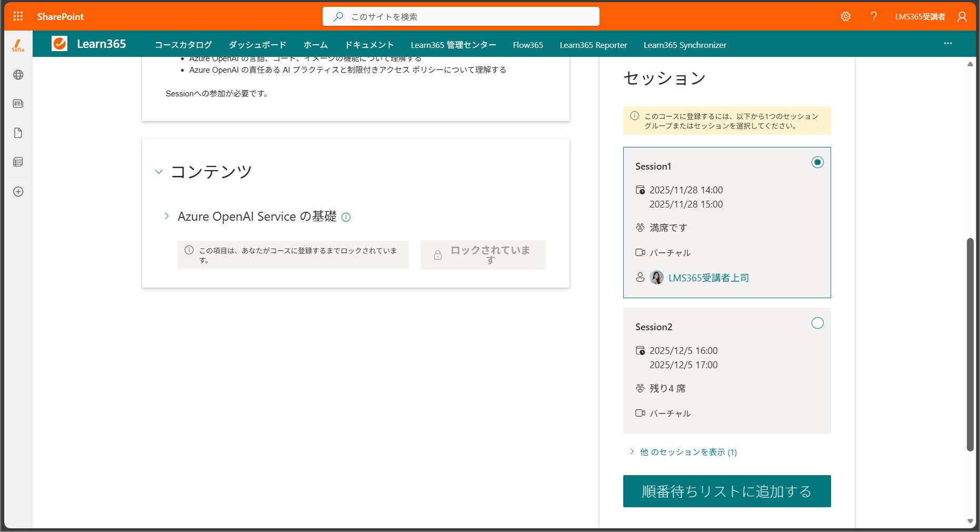Open Learn365 管理センター menu item

click(454, 45)
